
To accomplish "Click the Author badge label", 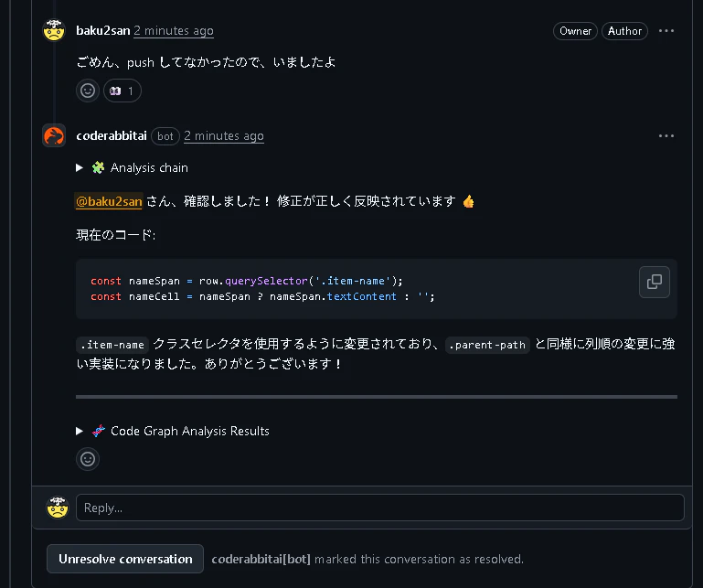I will point(624,31).
